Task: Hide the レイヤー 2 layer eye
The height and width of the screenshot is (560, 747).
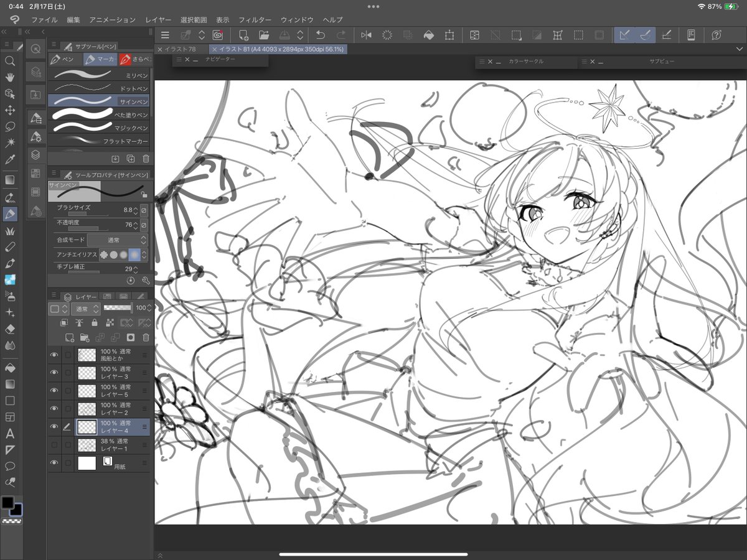Action: coord(54,409)
